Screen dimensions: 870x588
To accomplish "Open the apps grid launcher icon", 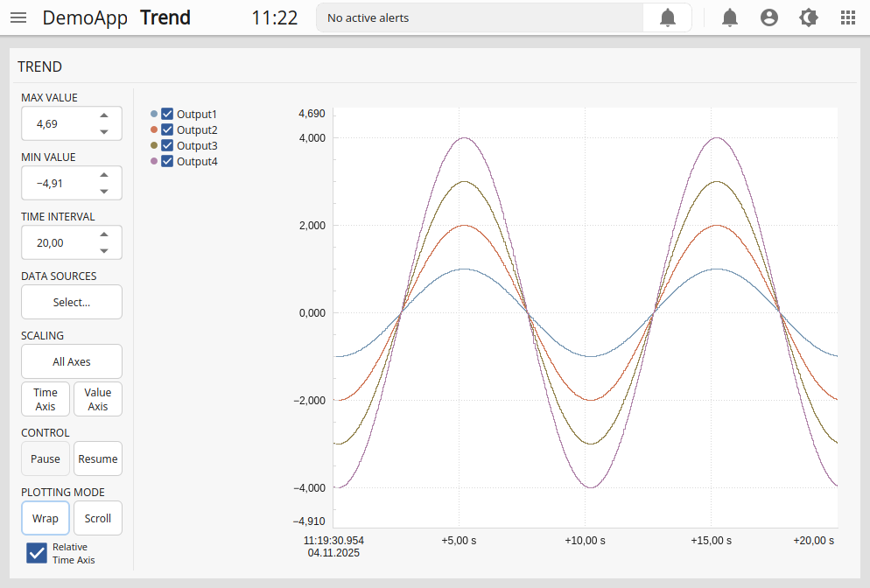I will tap(848, 17).
